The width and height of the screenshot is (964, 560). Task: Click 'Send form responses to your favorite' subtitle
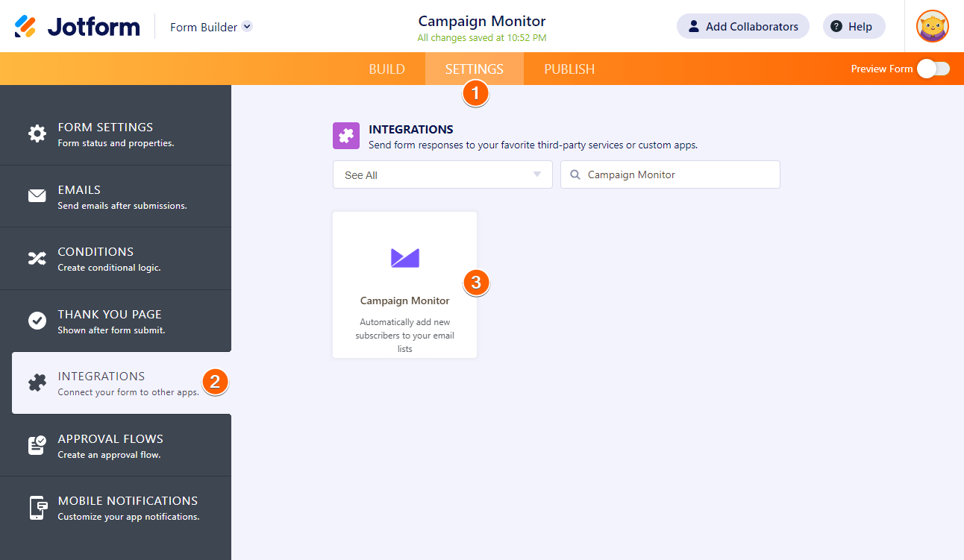tap(533, 145)
